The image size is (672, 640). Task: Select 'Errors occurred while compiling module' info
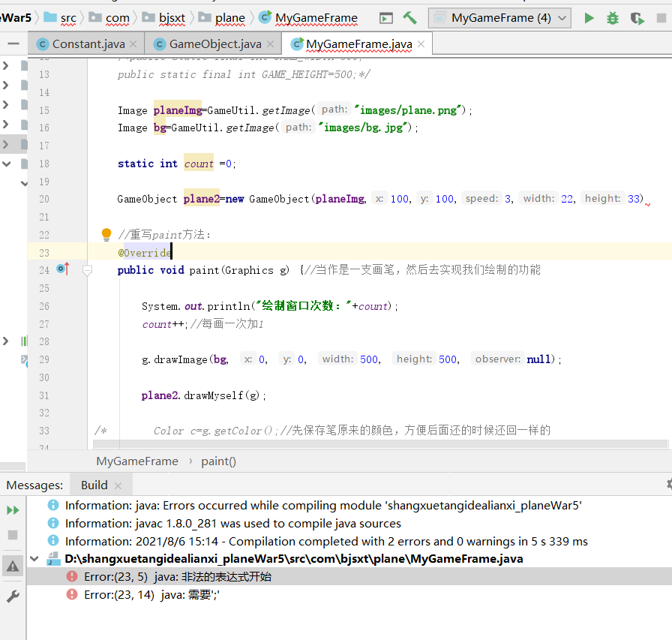(323, 506)
